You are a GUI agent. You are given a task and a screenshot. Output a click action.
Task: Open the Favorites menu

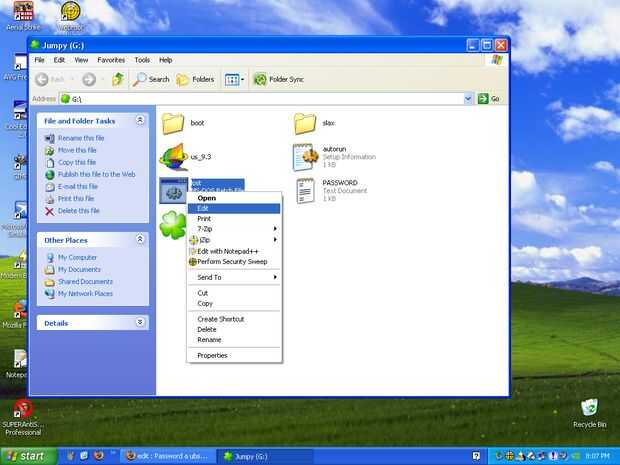click(111, 60)
